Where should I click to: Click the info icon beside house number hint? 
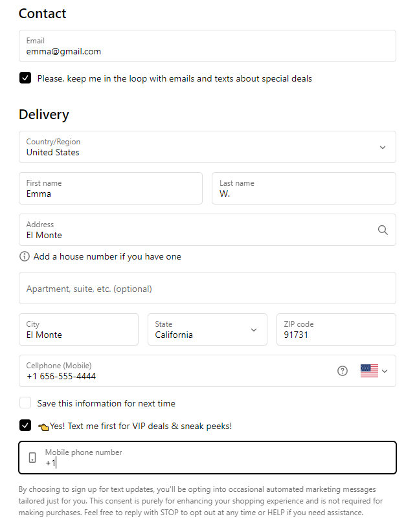tap(25, 256)
